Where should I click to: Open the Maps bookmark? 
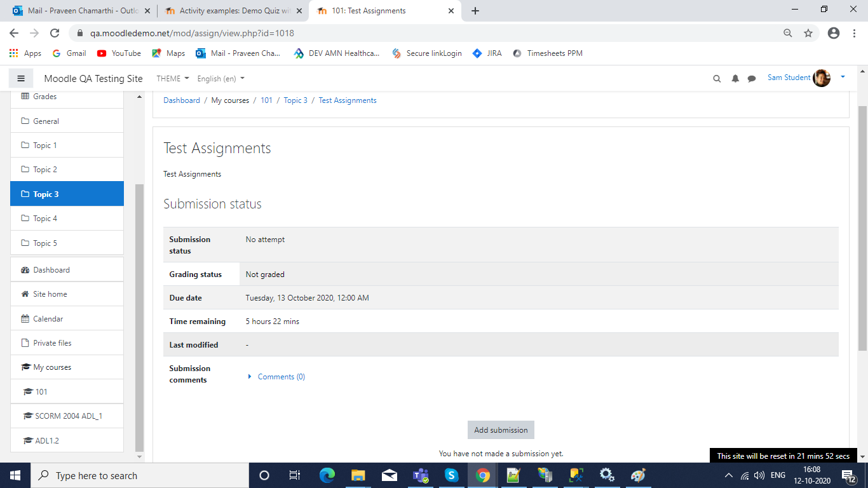point(168,53)
